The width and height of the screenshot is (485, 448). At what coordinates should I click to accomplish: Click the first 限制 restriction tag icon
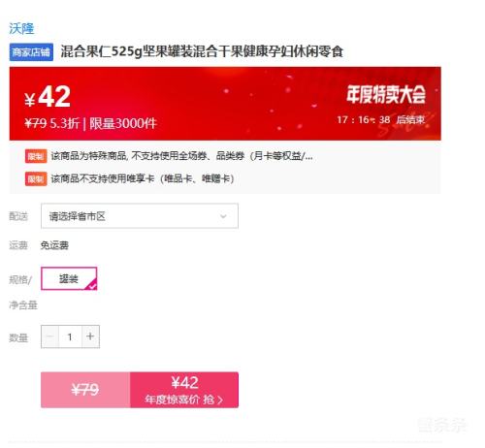36,156
